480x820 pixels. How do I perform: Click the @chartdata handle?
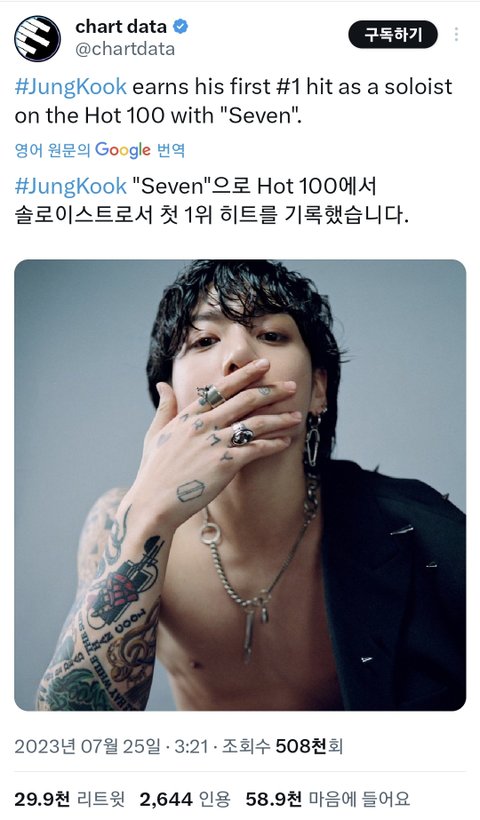click(x=125, y=49)
